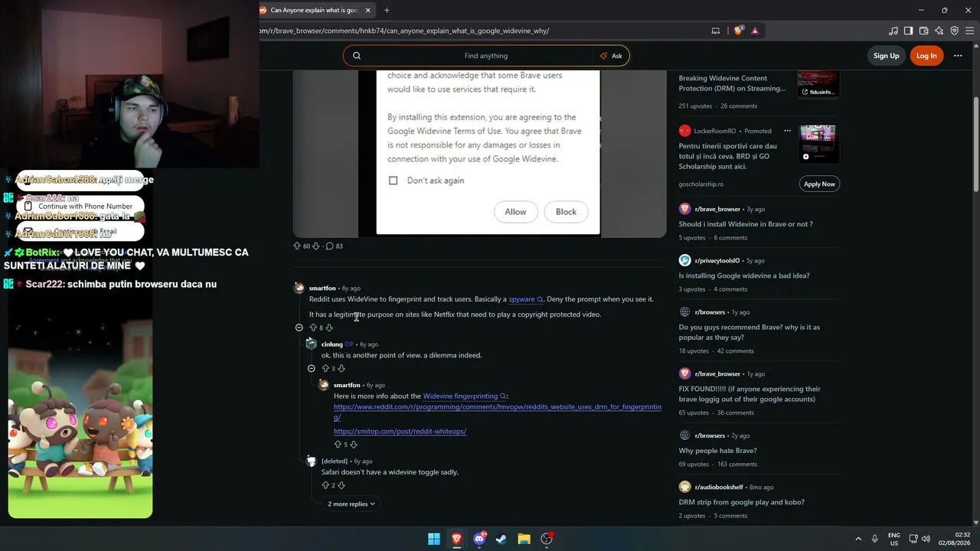Open Steam from the taskbar

pyautogui.click(x=501, y=539)
